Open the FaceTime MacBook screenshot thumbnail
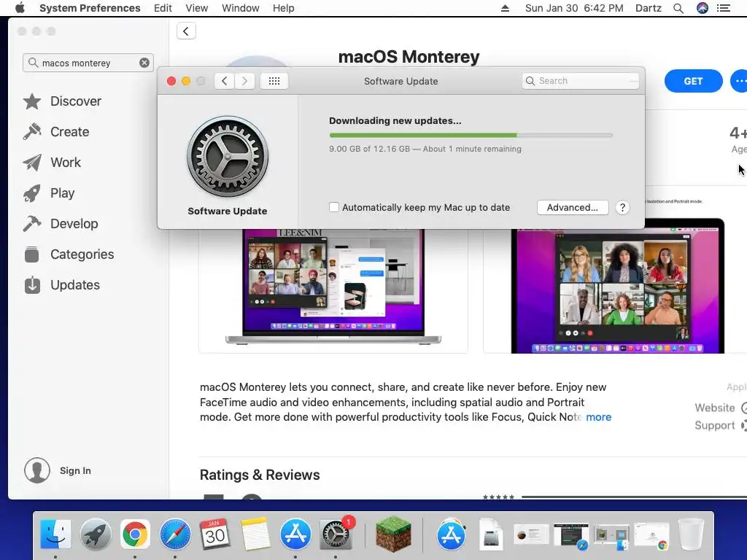 [x=333, y=290]
